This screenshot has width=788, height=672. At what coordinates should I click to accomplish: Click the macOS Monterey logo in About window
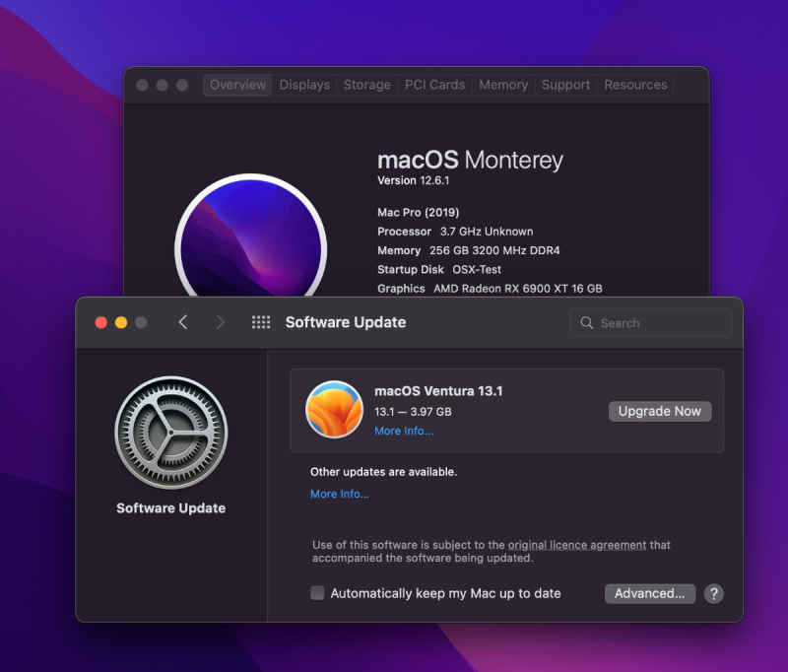(251, 235)
